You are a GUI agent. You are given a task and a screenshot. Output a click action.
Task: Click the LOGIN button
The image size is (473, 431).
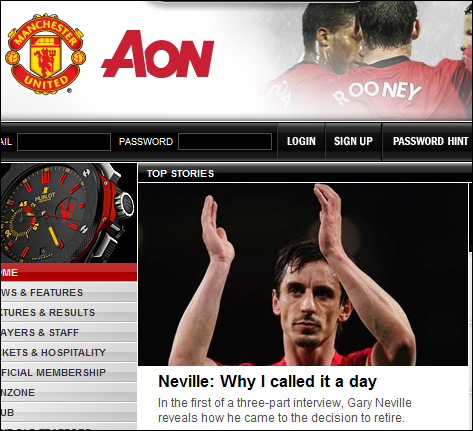(x=301, y=141)
